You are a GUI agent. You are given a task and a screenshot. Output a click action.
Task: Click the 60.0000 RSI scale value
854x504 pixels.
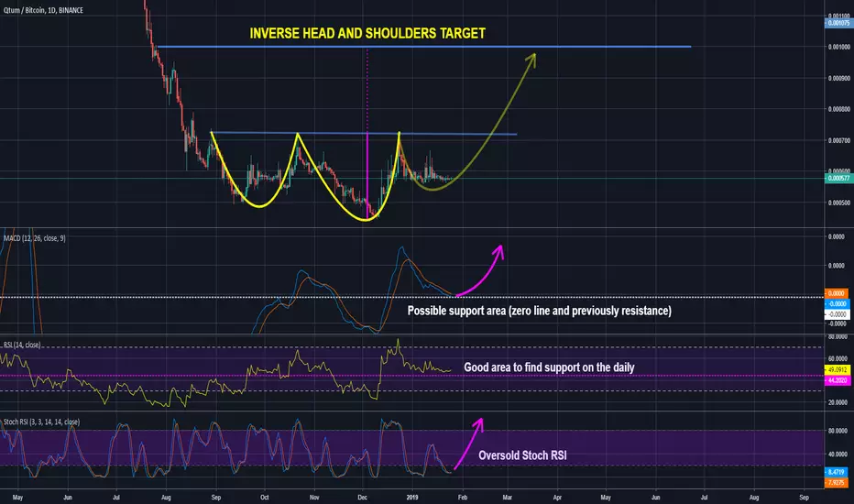click(838, 358)
